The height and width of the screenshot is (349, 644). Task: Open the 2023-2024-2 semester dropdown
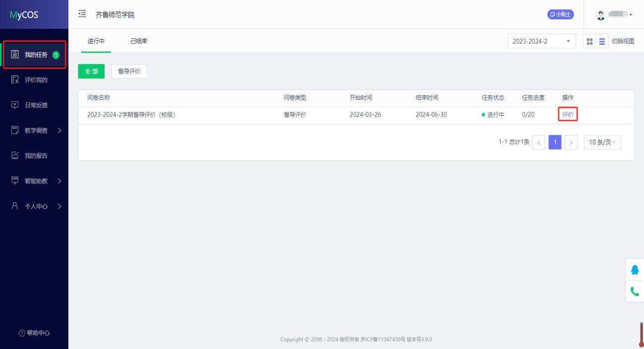(x=541, y=41)
